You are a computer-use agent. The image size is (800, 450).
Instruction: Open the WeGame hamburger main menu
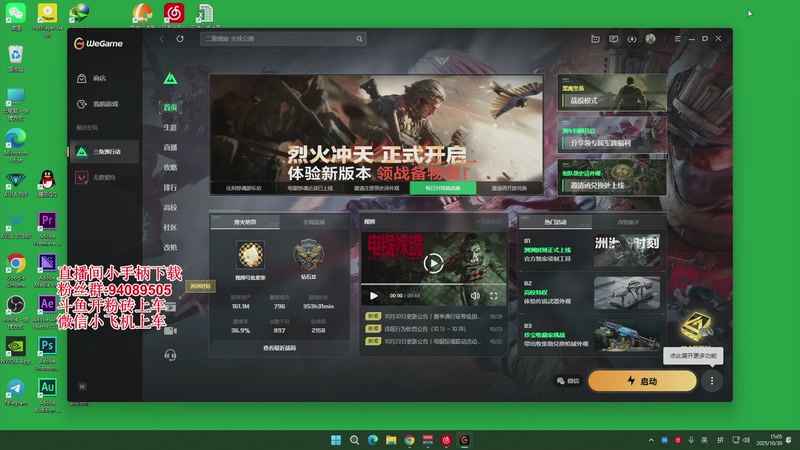678,39
